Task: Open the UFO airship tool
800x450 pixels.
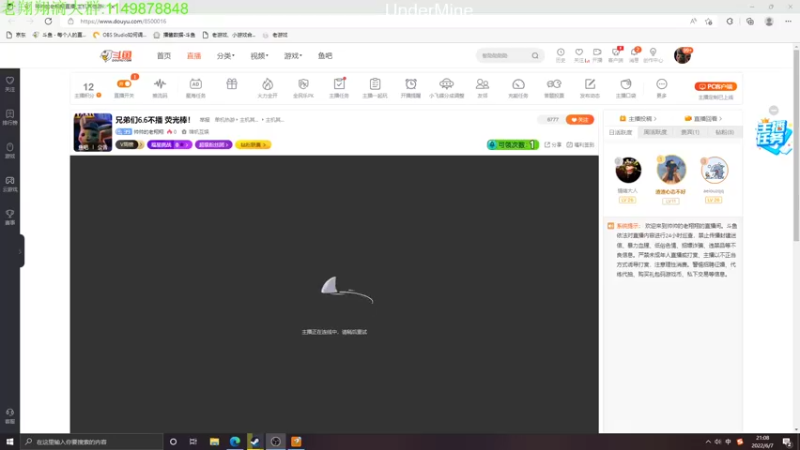Action: [446, 87]
